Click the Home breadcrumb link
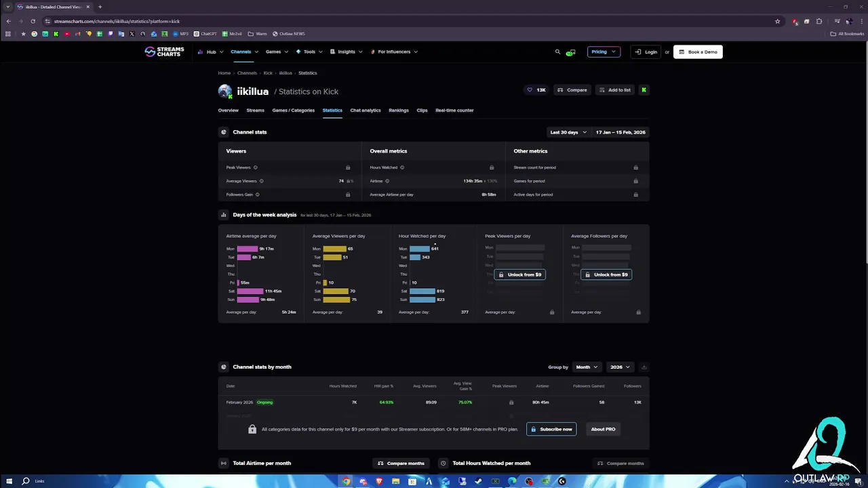Image resolution: width=868 pixels, height=488 pixels. pos(224,73)
